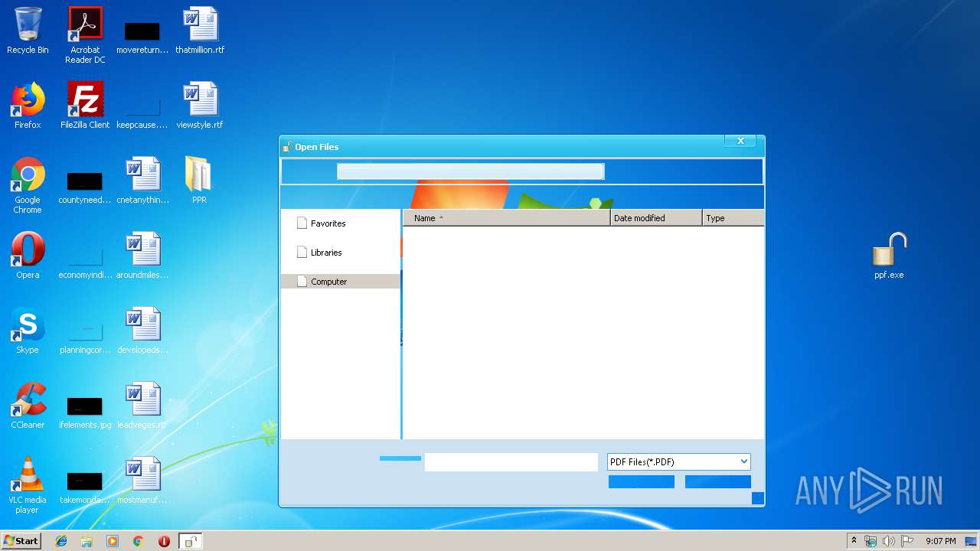This screenshot has width=980, height=551.
Task: Select the keepcause file icon
Action: 142,112
